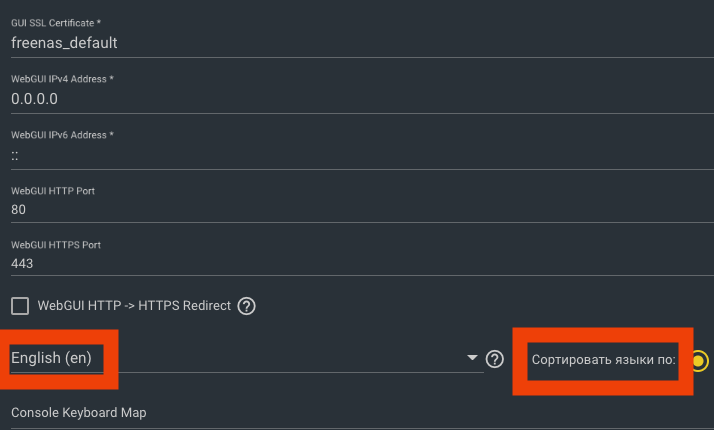714x430 pixels.
Task: Click the 'WebGUI IPv4 Address *' field label
Action: (x=62, y=79)
